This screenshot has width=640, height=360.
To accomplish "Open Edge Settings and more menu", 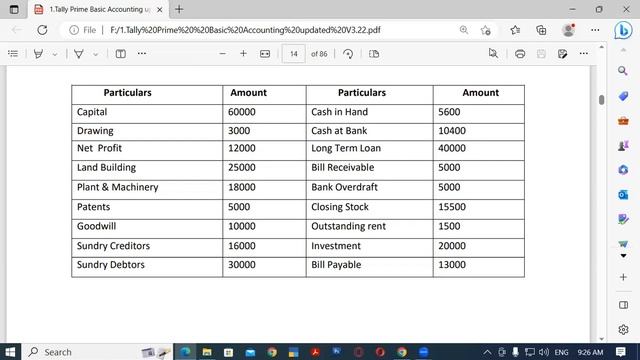I will pos(595,30).
